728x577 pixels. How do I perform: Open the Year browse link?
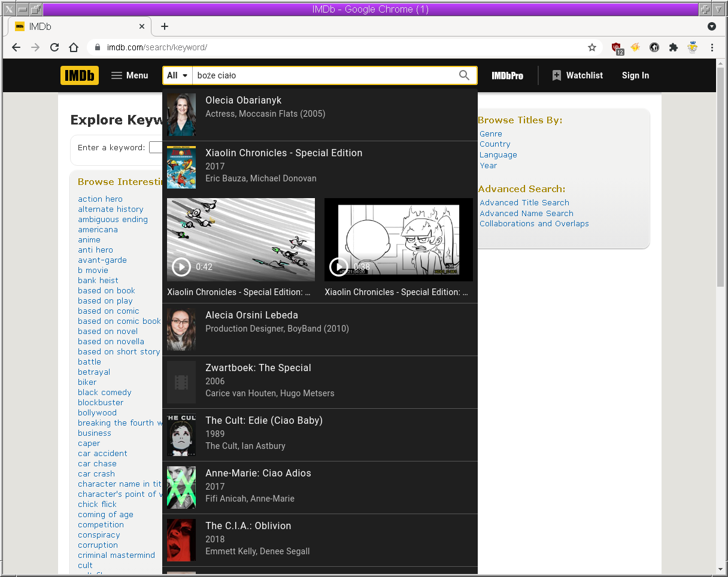point(489,166)
